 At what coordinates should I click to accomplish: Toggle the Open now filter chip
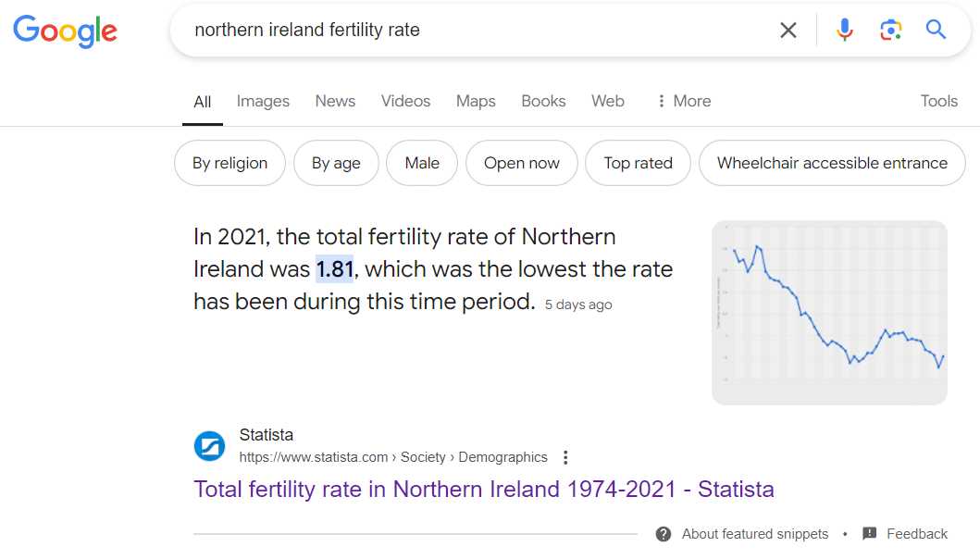pos(522,164)
